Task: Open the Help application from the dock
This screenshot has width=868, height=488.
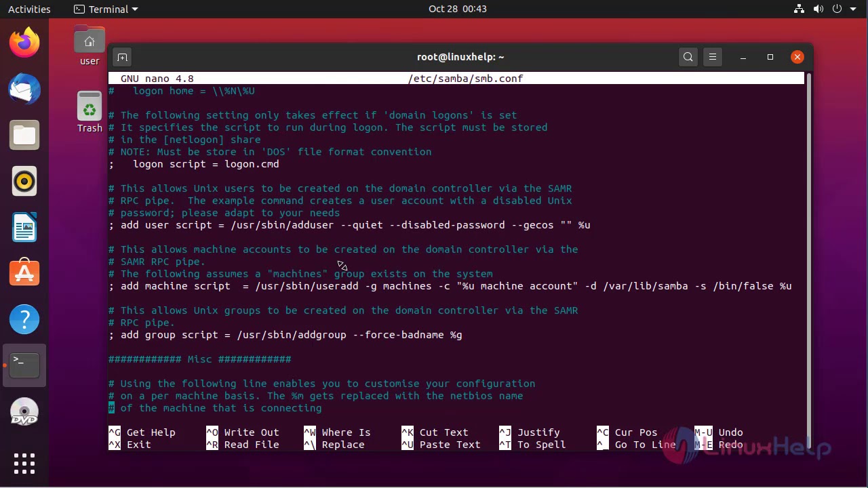Action: pyautogui.click(x=24, y=319)
